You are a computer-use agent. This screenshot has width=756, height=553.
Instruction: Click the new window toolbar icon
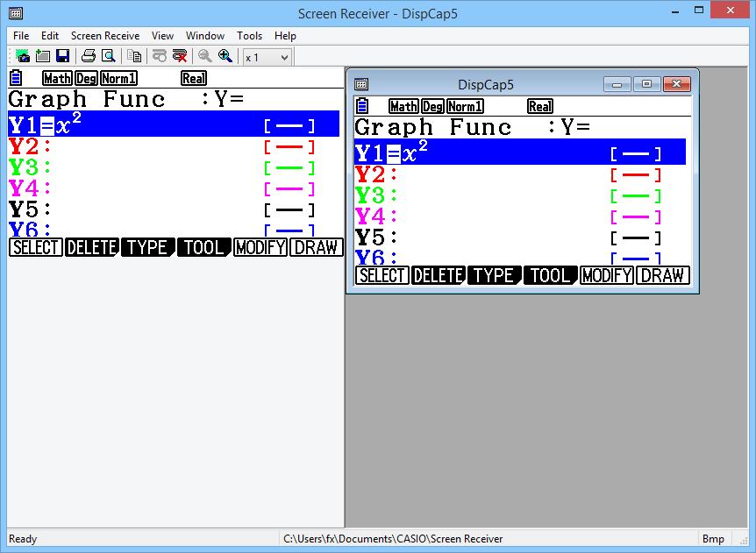(42, 56)
